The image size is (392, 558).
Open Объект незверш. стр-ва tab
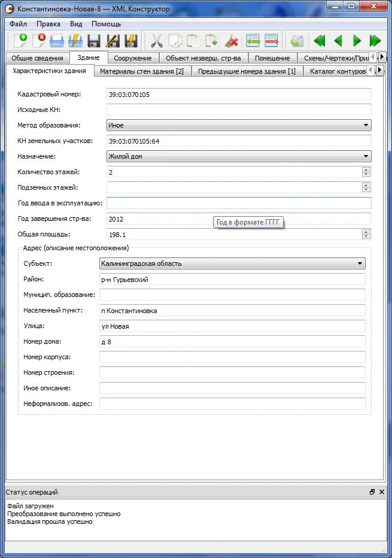203,58
